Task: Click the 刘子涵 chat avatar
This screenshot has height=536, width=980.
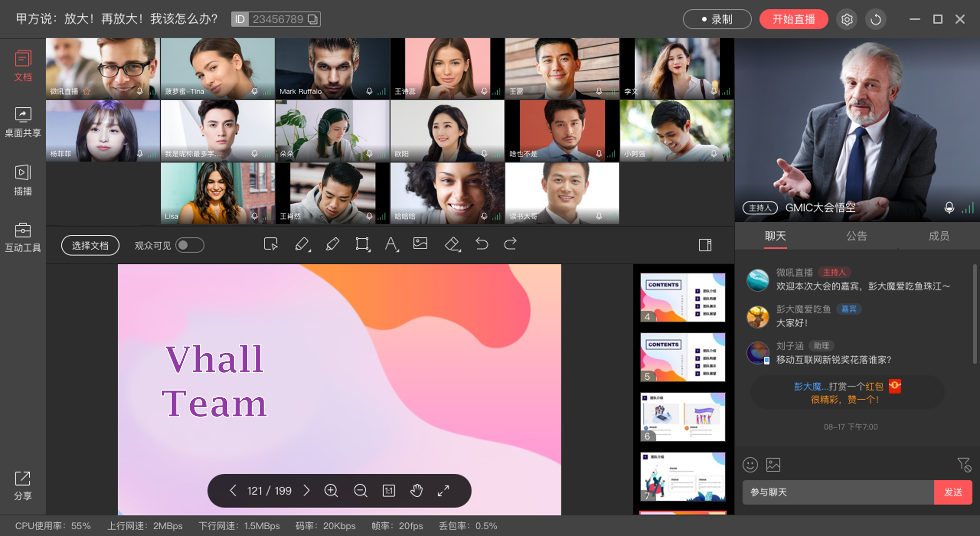Action: click(x=758, y=353)
